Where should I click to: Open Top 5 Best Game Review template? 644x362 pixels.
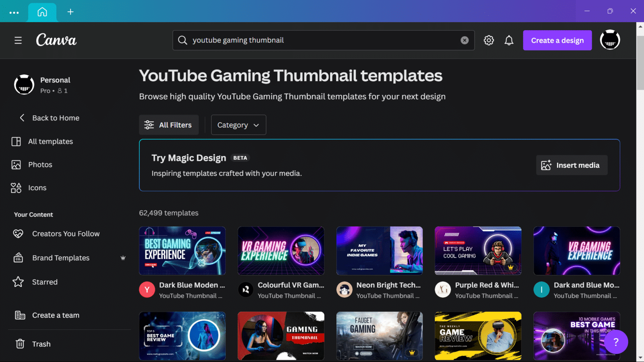182,336
